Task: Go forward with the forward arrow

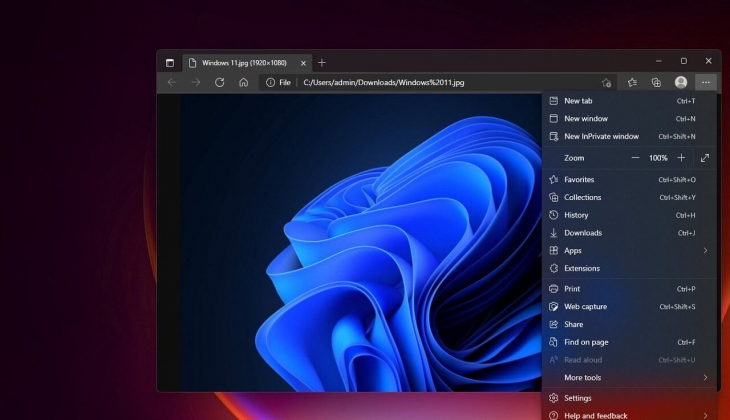Action: point(196,82)
